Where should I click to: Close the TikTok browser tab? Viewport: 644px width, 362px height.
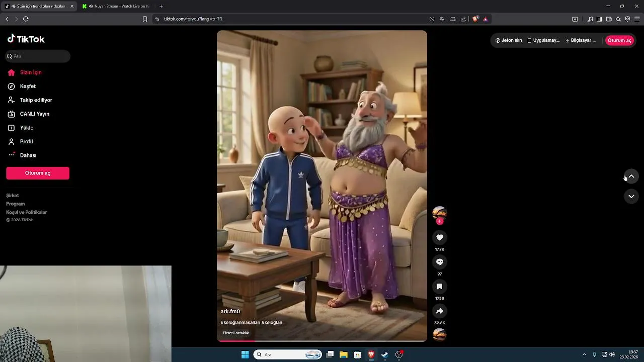71,6
